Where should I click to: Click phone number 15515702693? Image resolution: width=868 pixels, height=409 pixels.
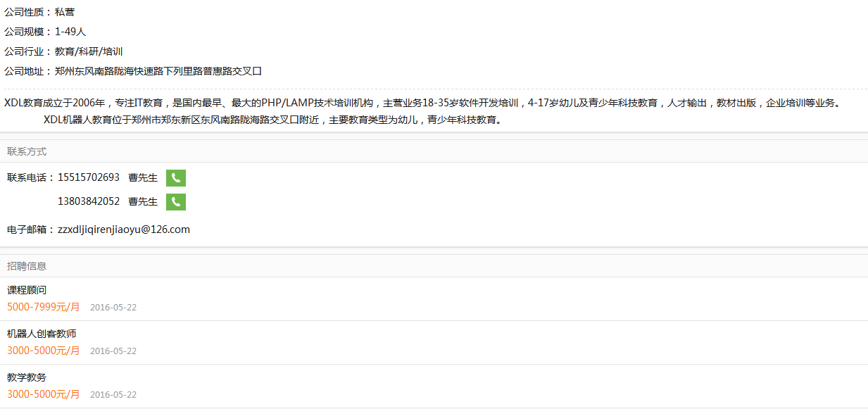pyautogui.click(x=89, y=177)
